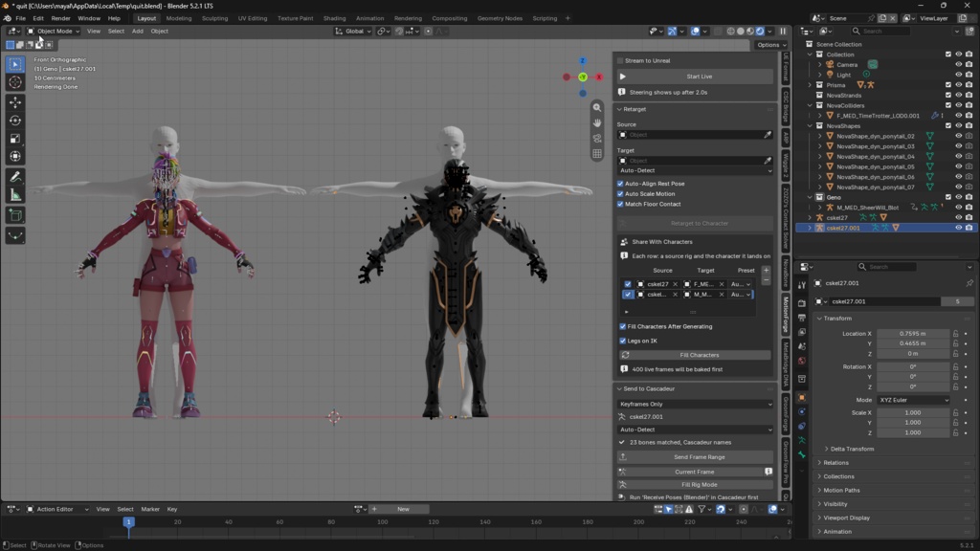Select the Cursor tool
The height and width of the screenshot is (551, 980).
pos(15,82)
